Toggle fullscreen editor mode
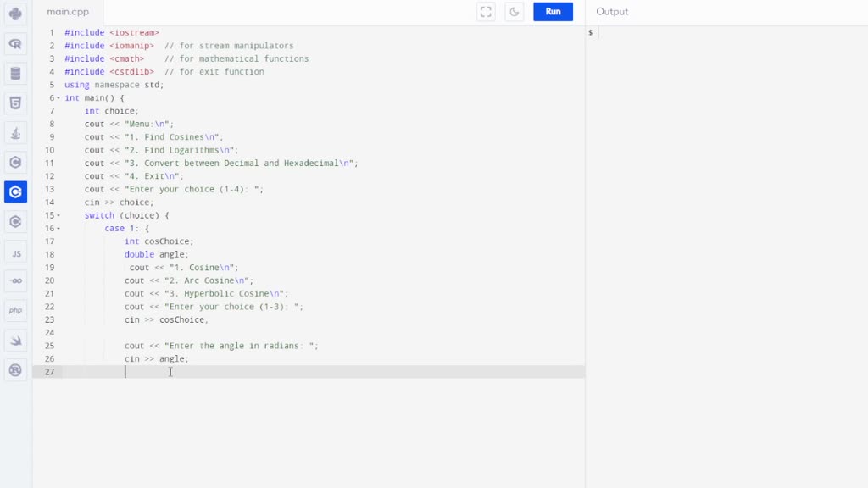 486,12
